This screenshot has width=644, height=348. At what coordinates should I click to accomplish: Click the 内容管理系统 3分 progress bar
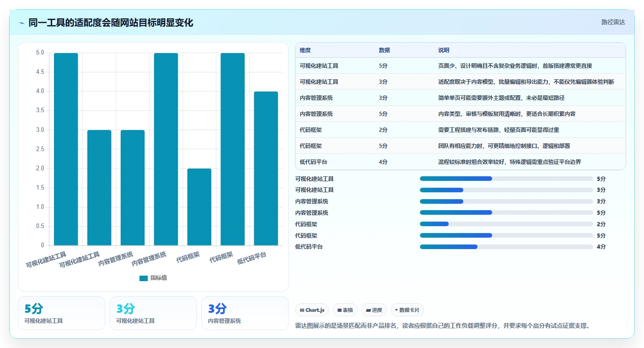506,201
